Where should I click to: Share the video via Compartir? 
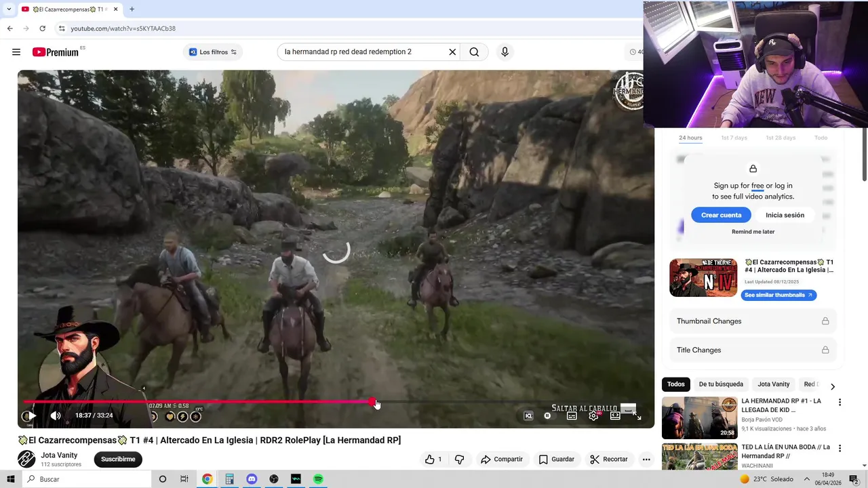(502, 460)
